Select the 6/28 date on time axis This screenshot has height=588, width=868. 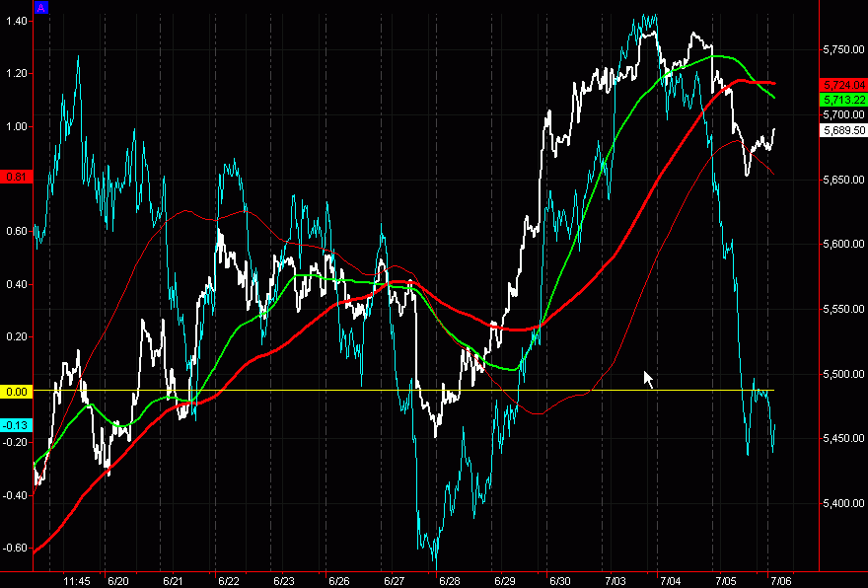tap(450, 581)
